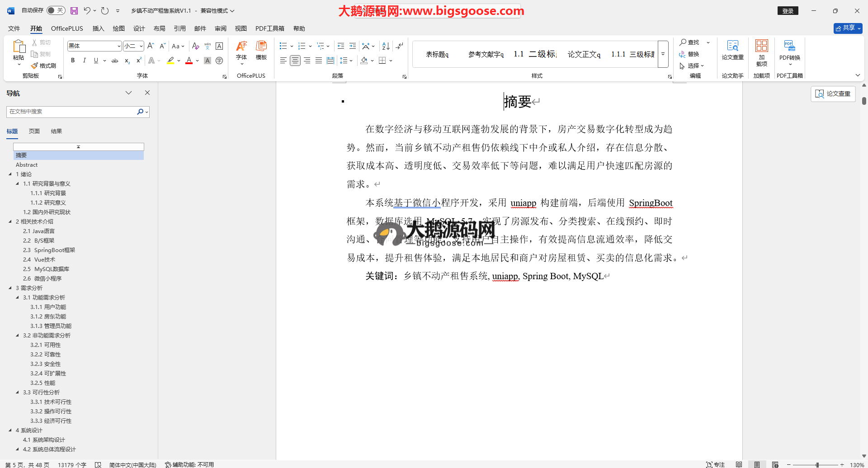The image size is (868, 468).
Task: Toggle italic formatting
Action: point(84,61)
